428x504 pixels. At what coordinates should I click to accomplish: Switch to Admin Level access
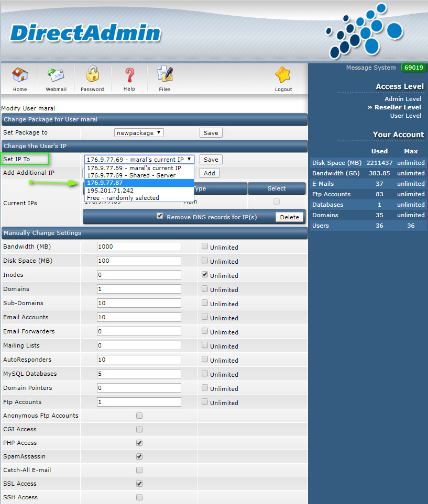402,99
